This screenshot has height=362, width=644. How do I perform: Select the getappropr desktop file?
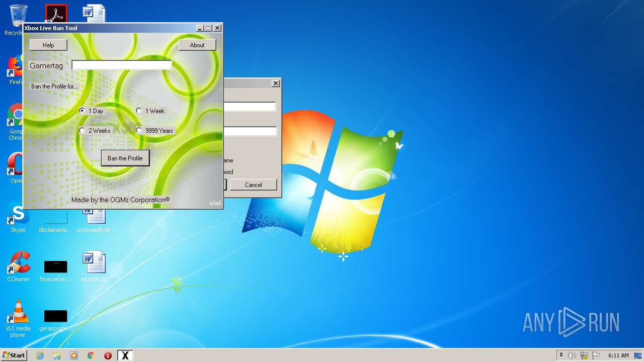[55, 320]
